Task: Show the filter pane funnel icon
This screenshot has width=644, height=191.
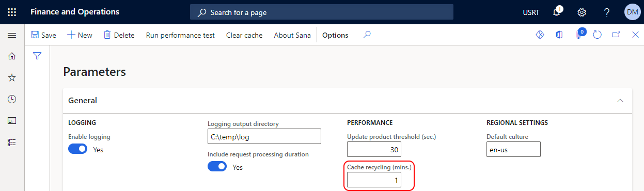Action: (x=37, y=56)
